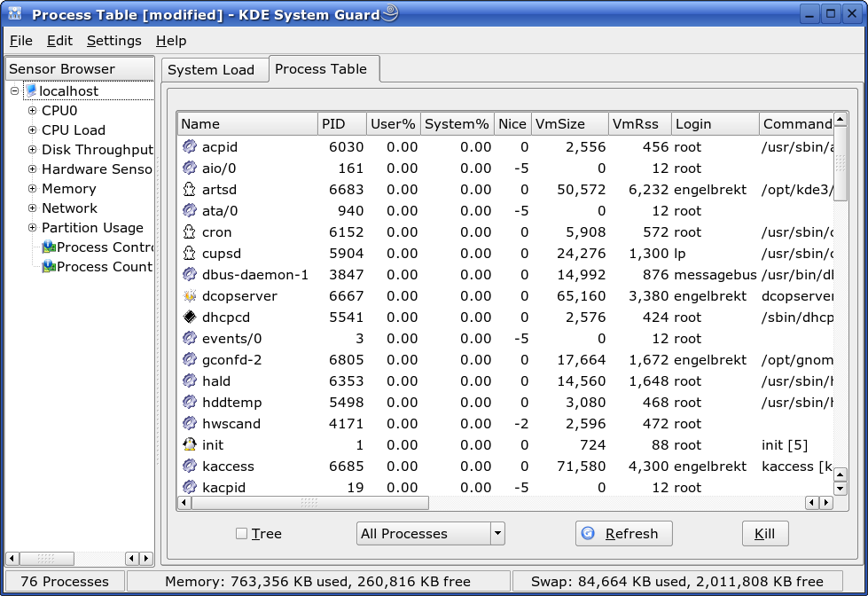The image size is (868, 596).
Task: Expand the CPU0 sensor node
Action: (32, 110)
